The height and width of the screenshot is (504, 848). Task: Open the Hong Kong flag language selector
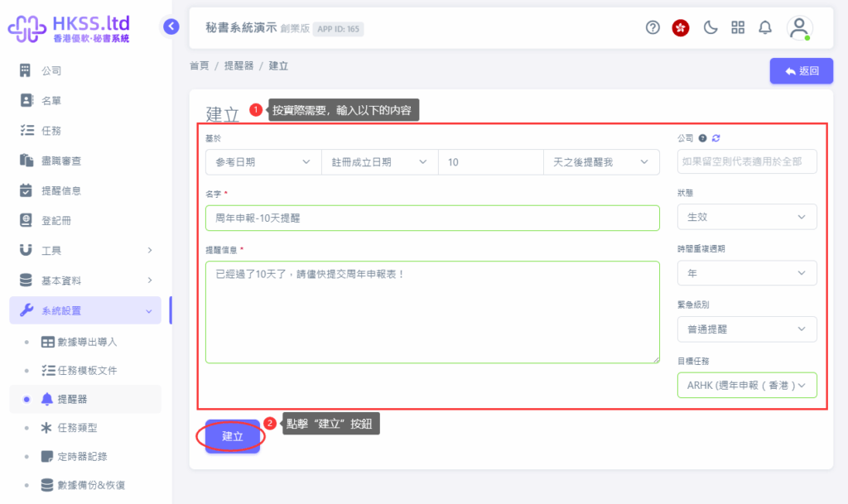click(x=681, y=27)
